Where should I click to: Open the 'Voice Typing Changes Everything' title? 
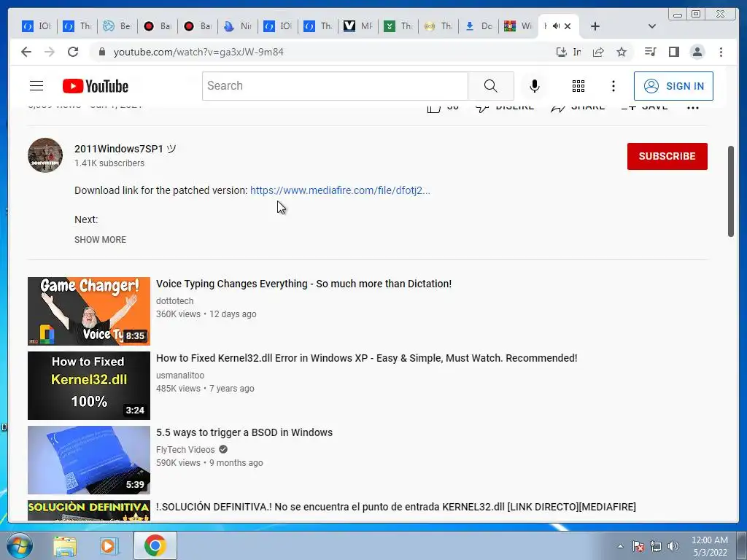(304, 284)
